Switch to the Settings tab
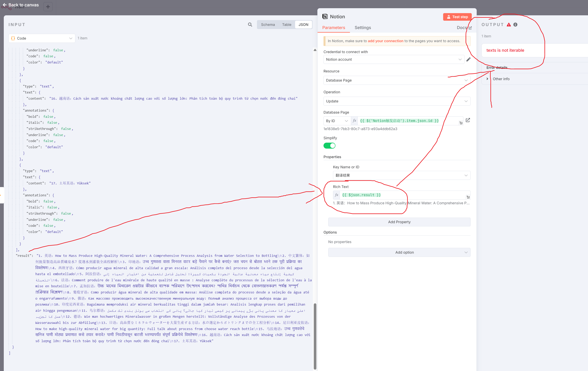 (x=363, y=28)
